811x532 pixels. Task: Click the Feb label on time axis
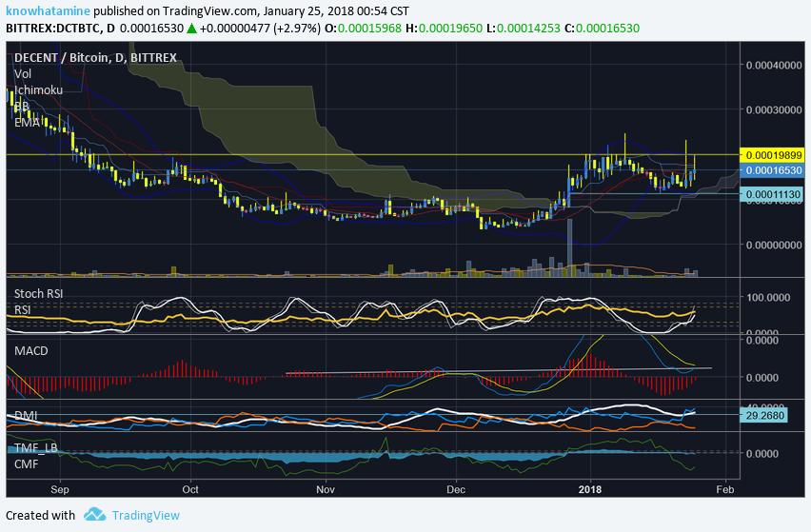coord(725,489)
